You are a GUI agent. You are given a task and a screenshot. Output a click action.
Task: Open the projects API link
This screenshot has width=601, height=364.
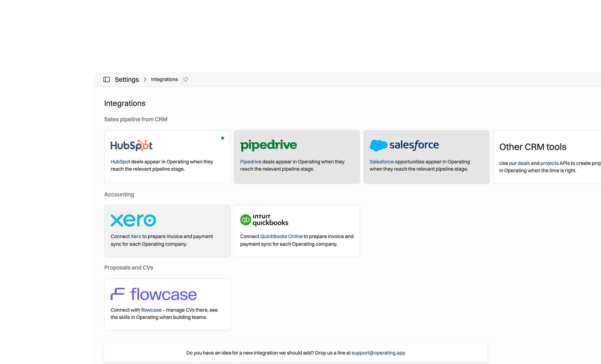coord(549,163)
